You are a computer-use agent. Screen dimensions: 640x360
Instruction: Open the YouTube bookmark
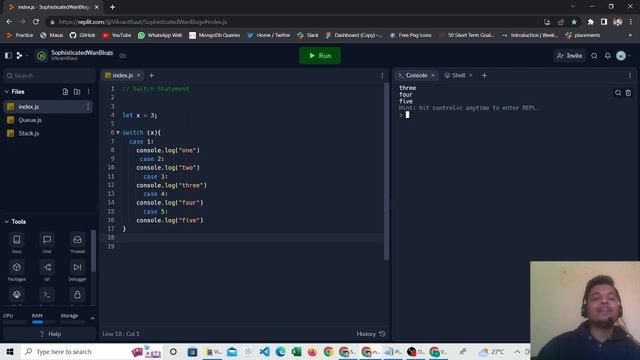click(x=117, y=36)
